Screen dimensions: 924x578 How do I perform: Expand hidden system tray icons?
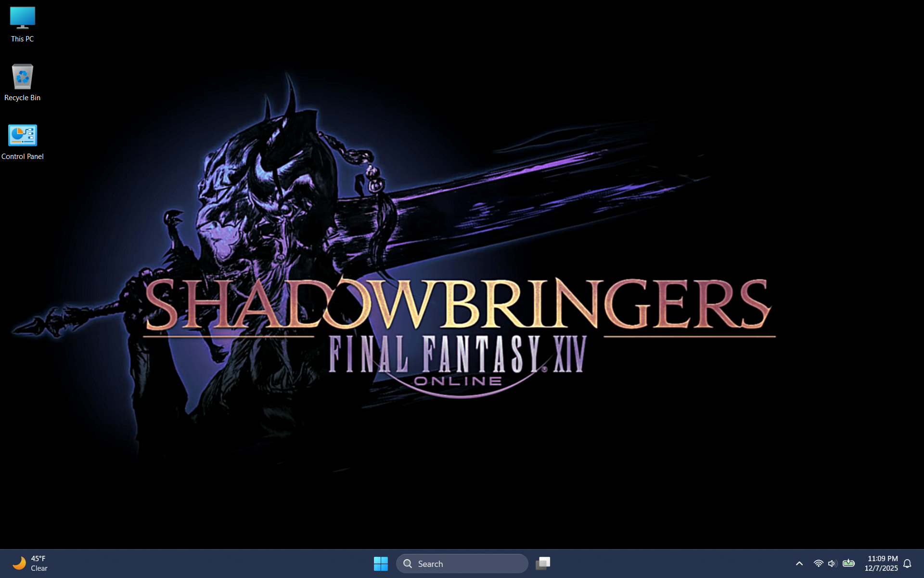tap(799, 563)
